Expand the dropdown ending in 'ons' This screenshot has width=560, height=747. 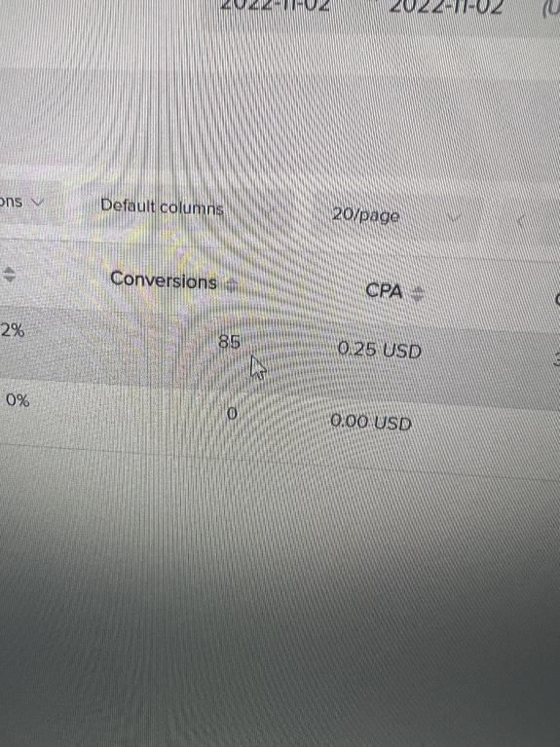[x=21, y=202]
